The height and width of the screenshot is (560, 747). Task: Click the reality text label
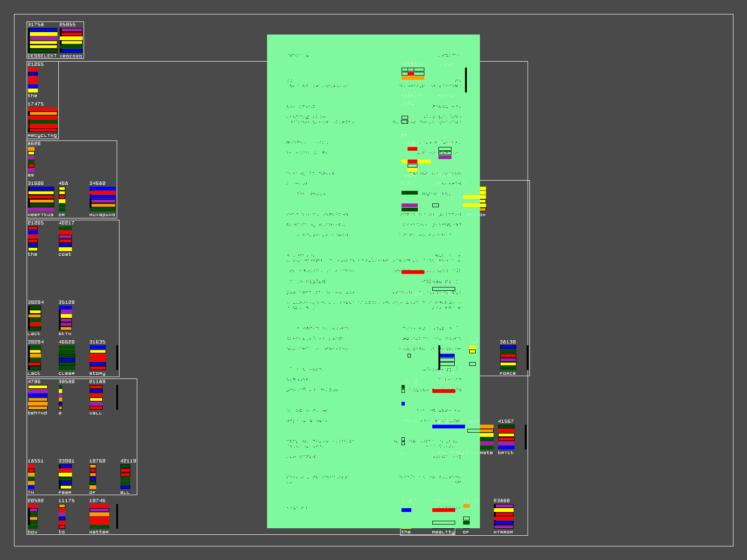coord(443,532)
